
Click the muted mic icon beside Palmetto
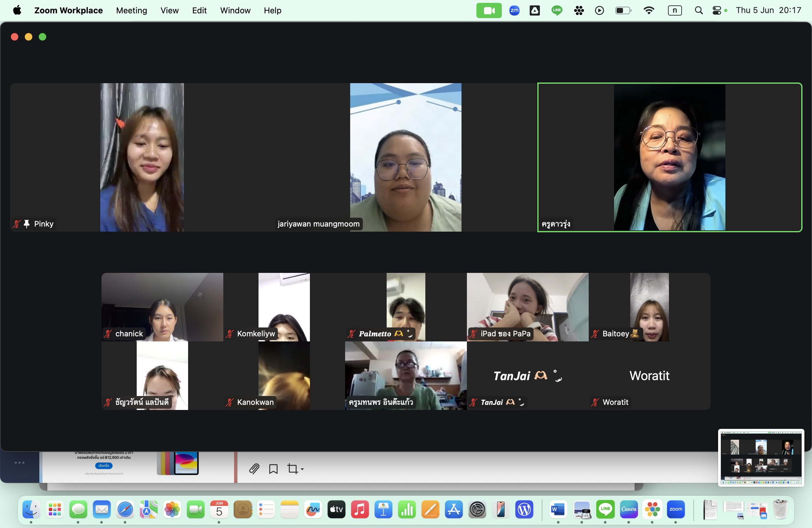[351, 333]
